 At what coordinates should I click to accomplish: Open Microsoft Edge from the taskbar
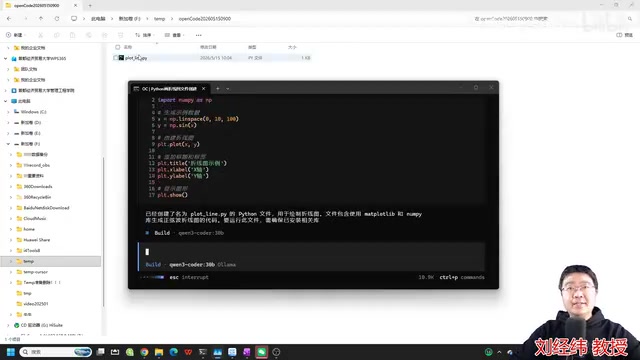(x=173, y=352)
